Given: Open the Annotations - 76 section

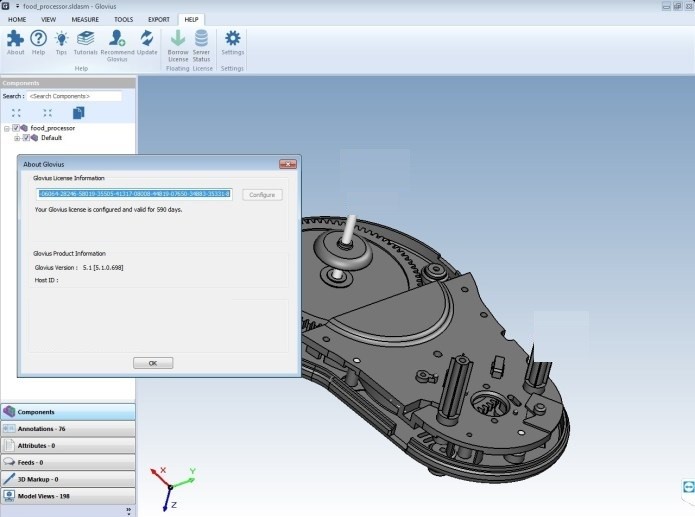Looking at the screenshot, I should [68, 429].
